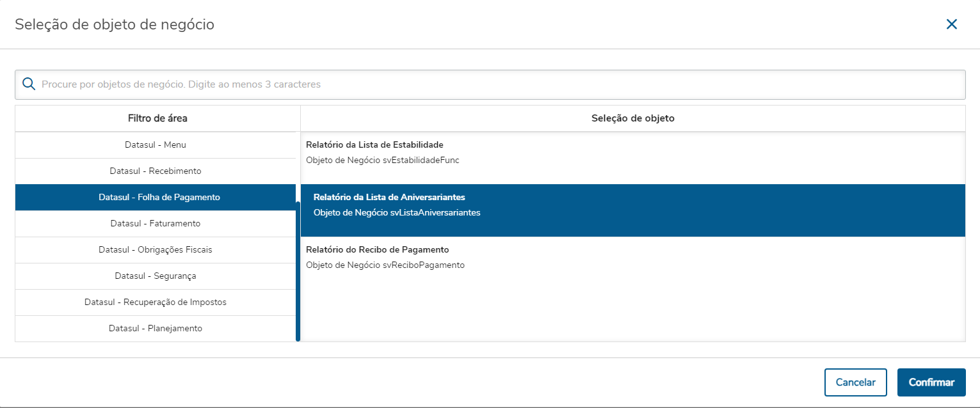Select Datasul - Planejamento area filter
980x408 pixels.
[x=156, y=329]
